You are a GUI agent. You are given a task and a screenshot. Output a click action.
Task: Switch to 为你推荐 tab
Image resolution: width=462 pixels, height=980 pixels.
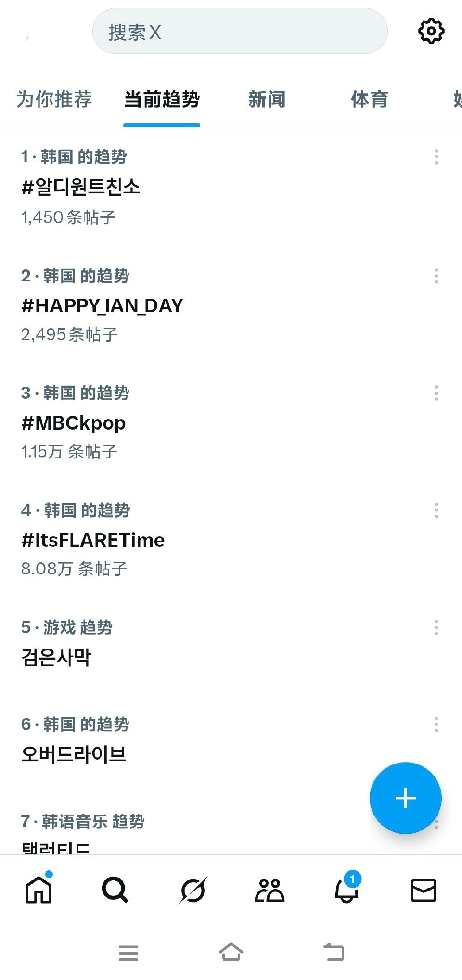(54, 100)
